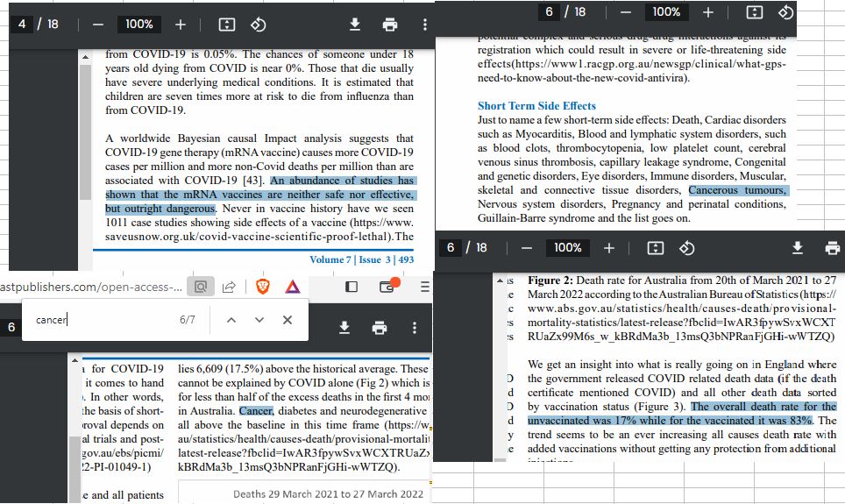Zoom in using plus in the page 4 toolbar
845x504 pixels.
(x=181, y=25)
